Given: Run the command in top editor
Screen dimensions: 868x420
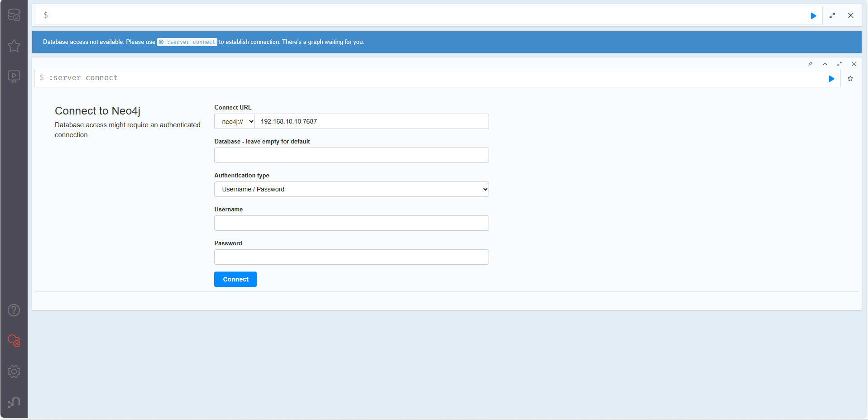Looking at the screenshot, I should 813,16.
